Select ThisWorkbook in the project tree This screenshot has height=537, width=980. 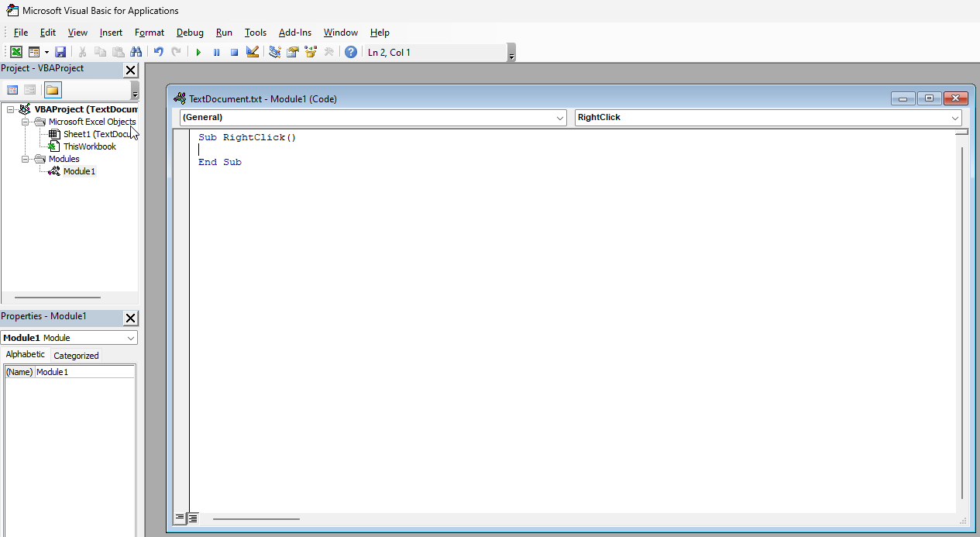(x=89, y=146)
